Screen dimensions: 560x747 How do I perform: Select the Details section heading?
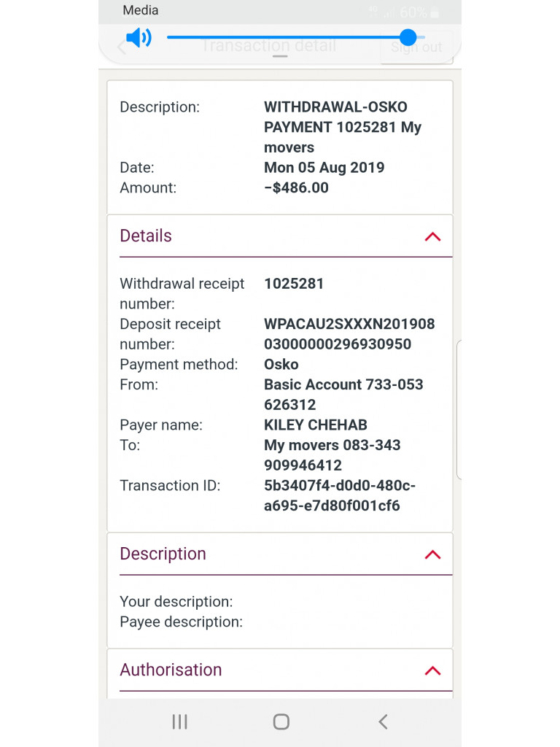tap(146, 236)
